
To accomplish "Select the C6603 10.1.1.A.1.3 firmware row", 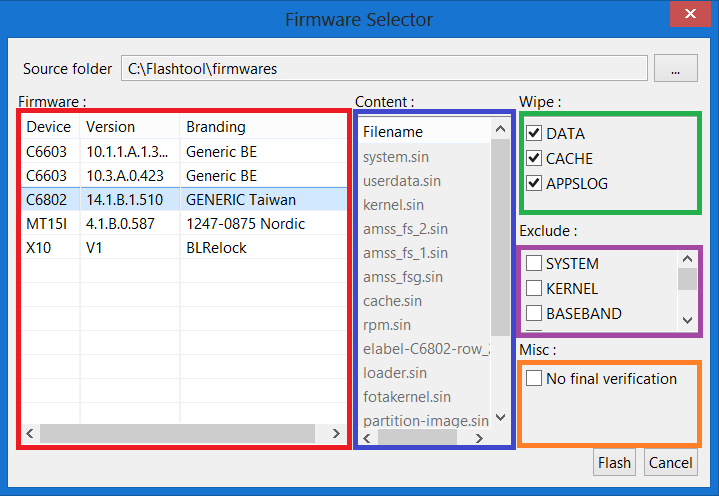I will pos(184,151).
